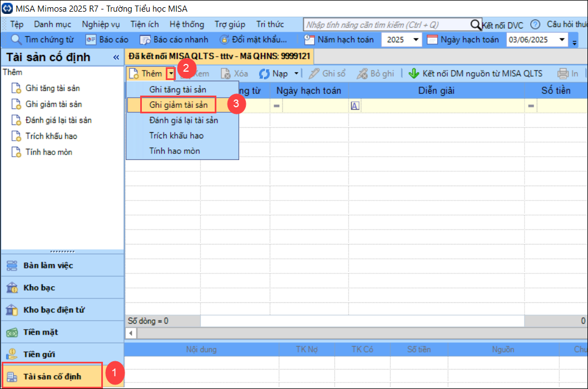588x389 pixels.
Task: Click the Ngày hạch toán filter equals icon
Action: [x=276, y=106]
